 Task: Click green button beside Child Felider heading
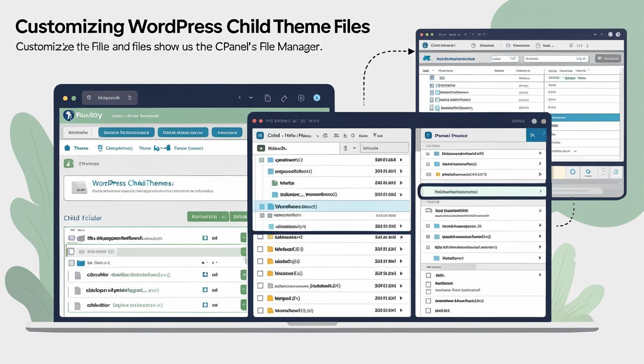point(208,217)
